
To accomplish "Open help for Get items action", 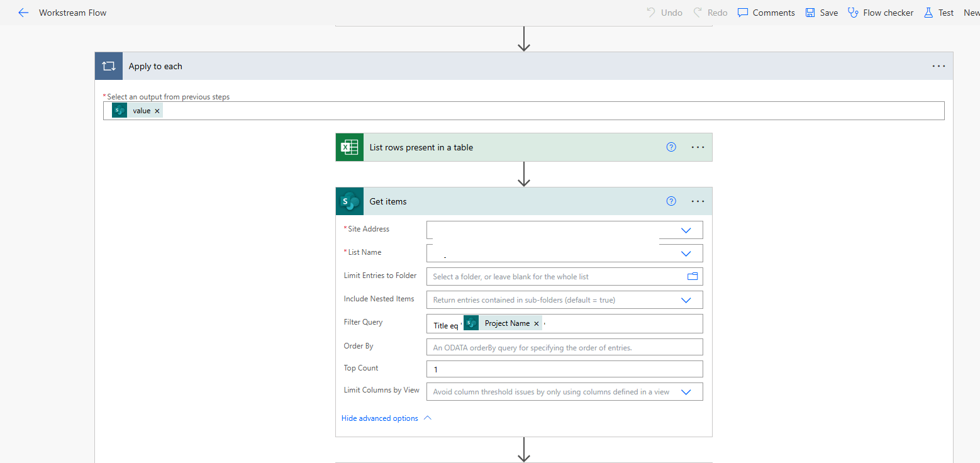I will pyautogui.click(x=671, y=201).
